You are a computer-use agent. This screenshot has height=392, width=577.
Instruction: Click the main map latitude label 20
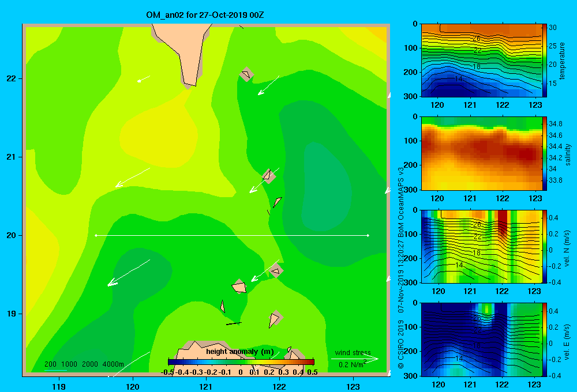[x=12, y=235]
